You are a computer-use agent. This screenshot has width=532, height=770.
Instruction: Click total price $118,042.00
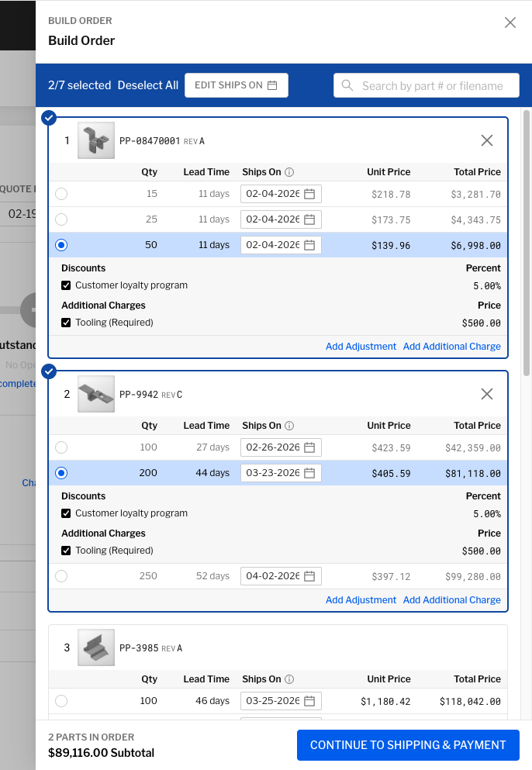point(470,701)
